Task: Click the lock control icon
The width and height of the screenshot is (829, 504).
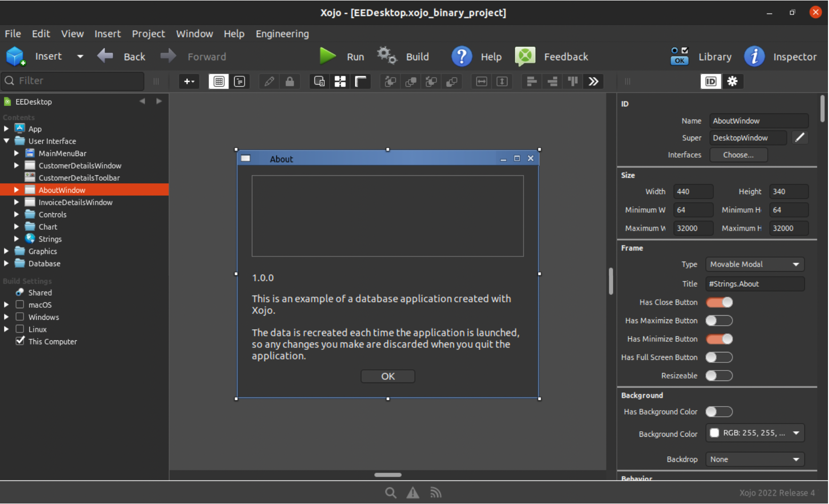Action: pyautogui.click(x=290, y=81)
